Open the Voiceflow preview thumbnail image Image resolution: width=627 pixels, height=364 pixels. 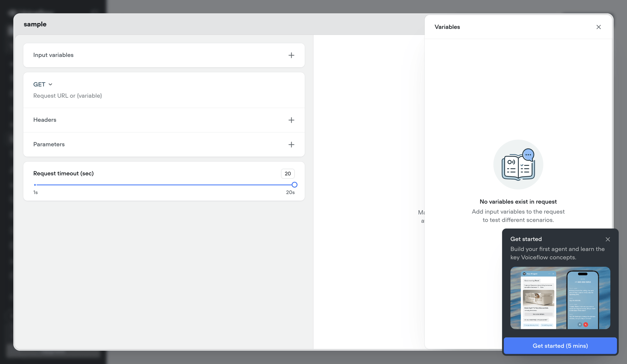560,298
